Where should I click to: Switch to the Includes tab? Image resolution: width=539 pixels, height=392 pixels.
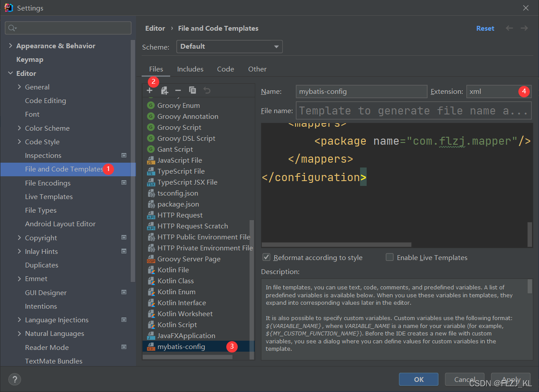(190, 69)
